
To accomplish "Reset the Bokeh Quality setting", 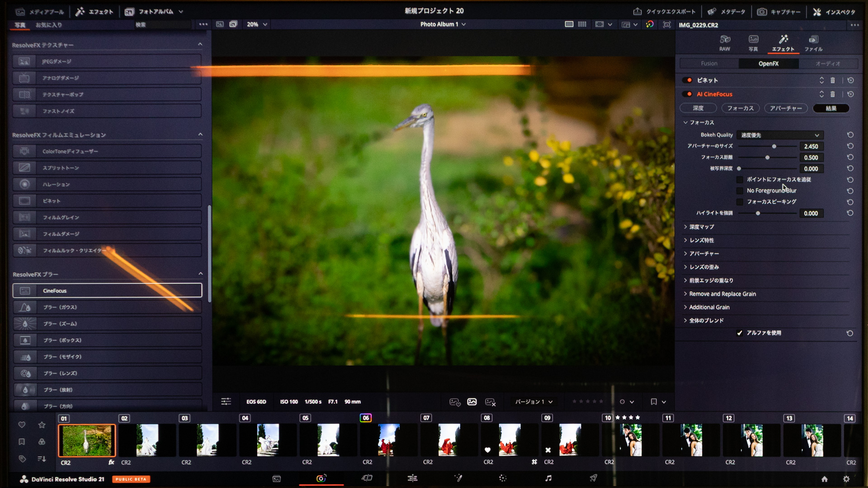I will pos(850,135).
